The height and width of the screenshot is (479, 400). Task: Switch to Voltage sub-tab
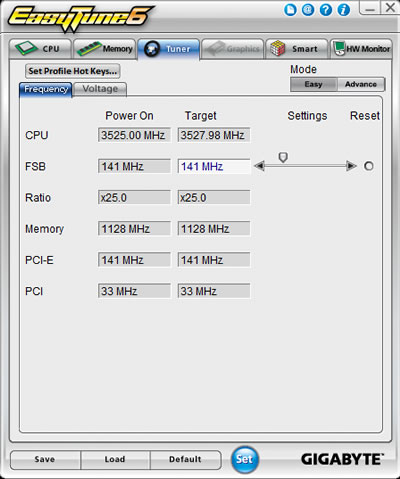tap(100, 89)
